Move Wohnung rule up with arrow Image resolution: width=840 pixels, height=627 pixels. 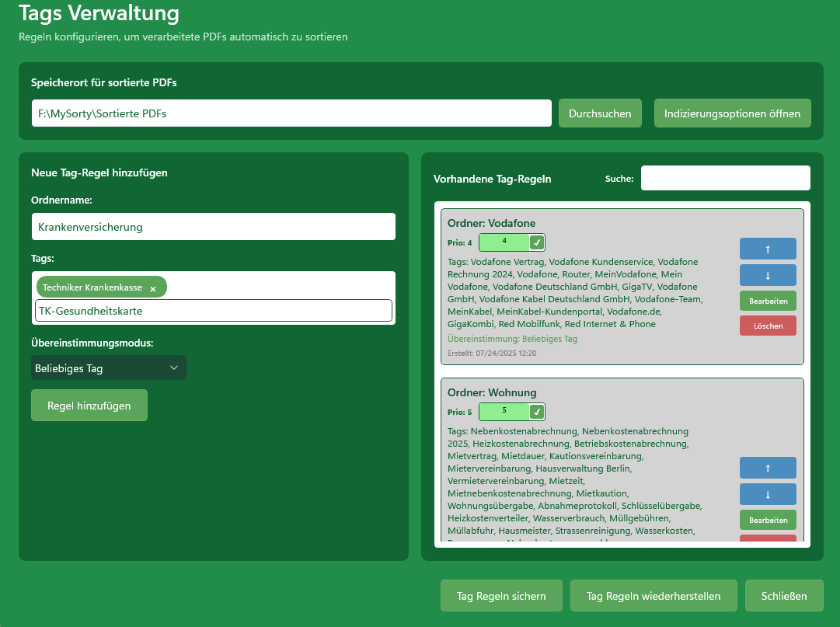[x=768, y=468]
